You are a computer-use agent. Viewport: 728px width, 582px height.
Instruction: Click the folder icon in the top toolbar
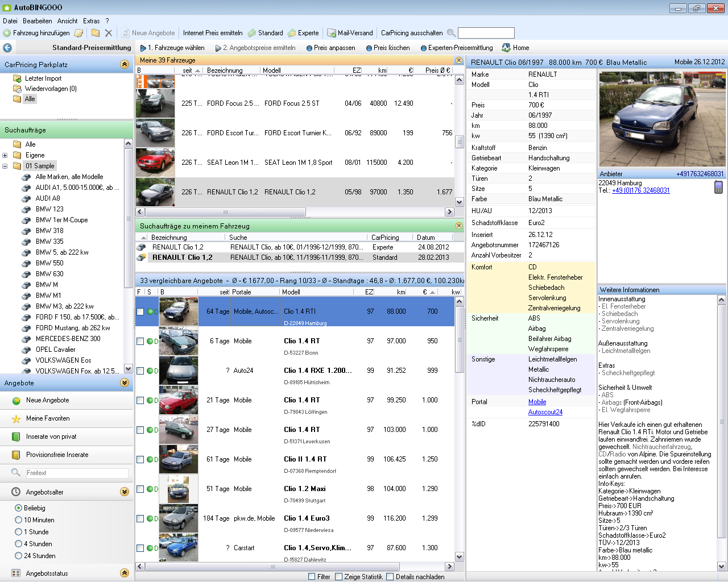(x=96, y=33)
